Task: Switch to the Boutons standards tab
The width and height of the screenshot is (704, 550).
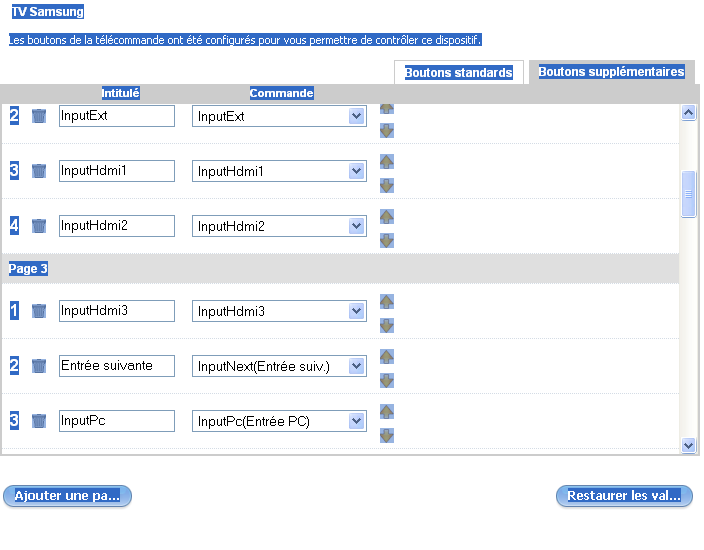Action: 459,72
